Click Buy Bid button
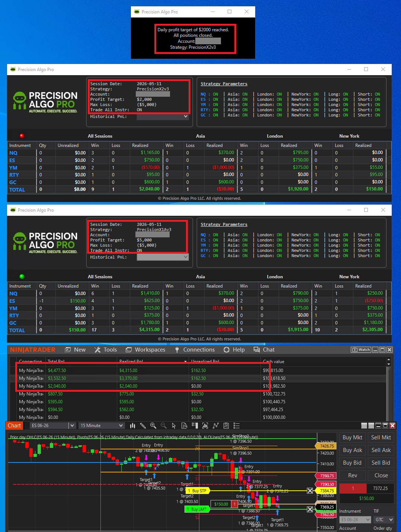Image resolution: width=401 pixels, height=532 pixels. pos(352,463)
